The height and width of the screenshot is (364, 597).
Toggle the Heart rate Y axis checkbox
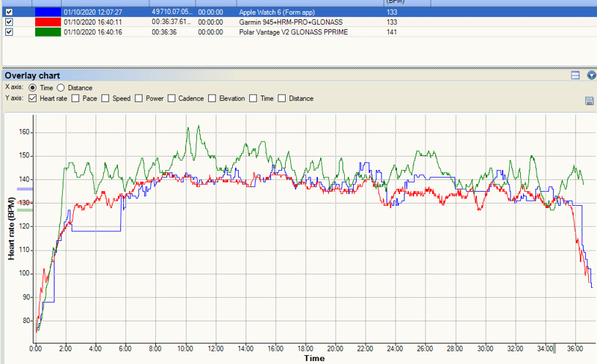pyautogui.click(x=32, y=98)
